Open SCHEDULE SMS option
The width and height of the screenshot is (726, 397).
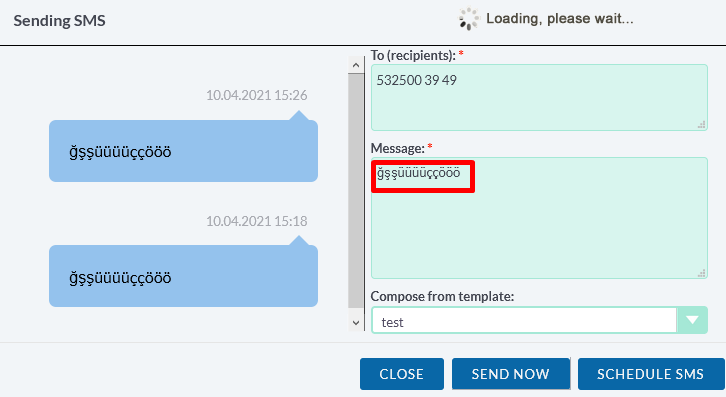[x=651, y=374]
